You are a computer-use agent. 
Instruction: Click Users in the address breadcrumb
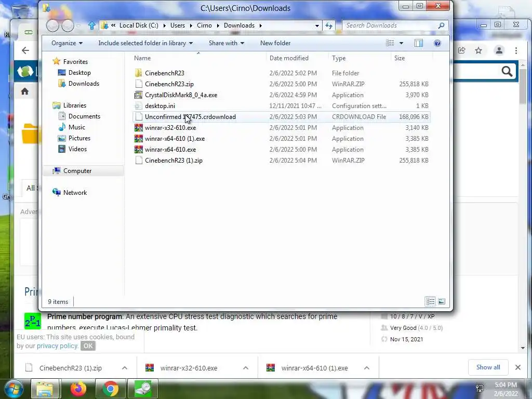point(178,25)
